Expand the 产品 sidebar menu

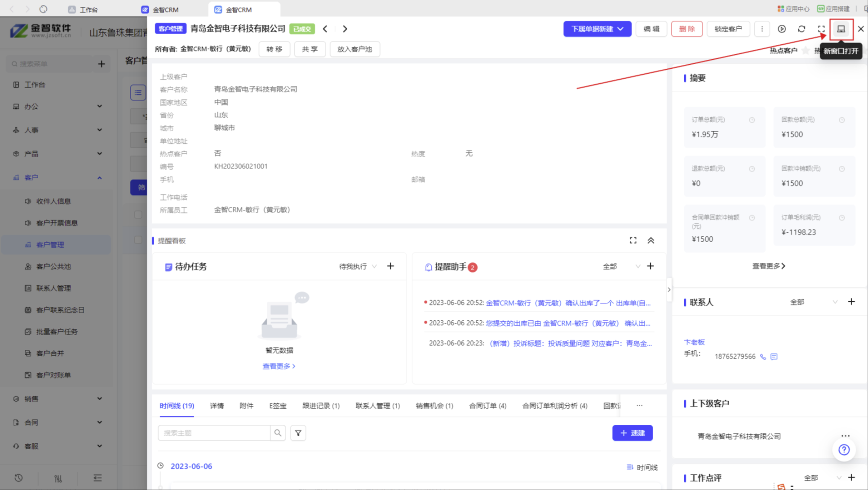click(58, 154)
